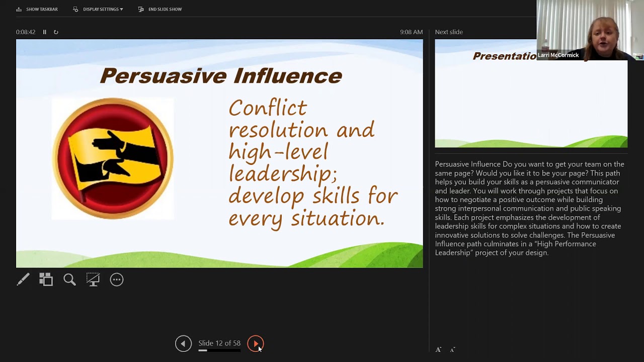This screenshot has height=362, width=644.
Task: Click the Larri McCormick webcam video
Action: (590, 30)
